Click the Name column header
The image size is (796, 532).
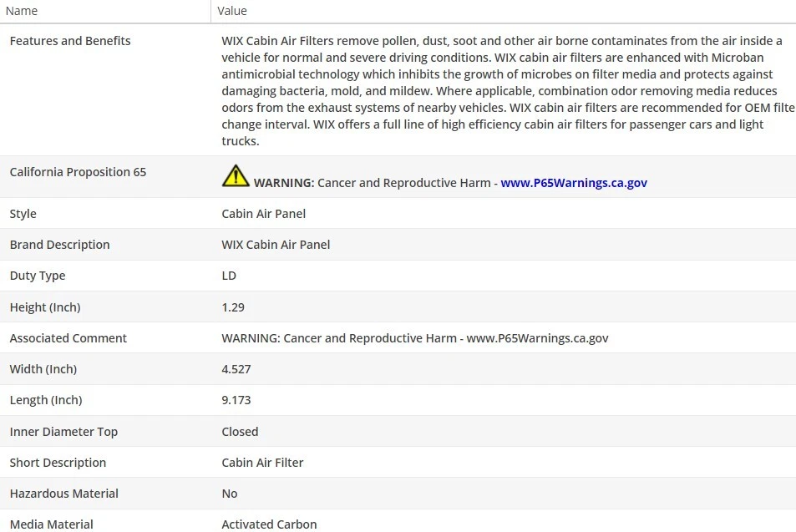coord(22,11)
